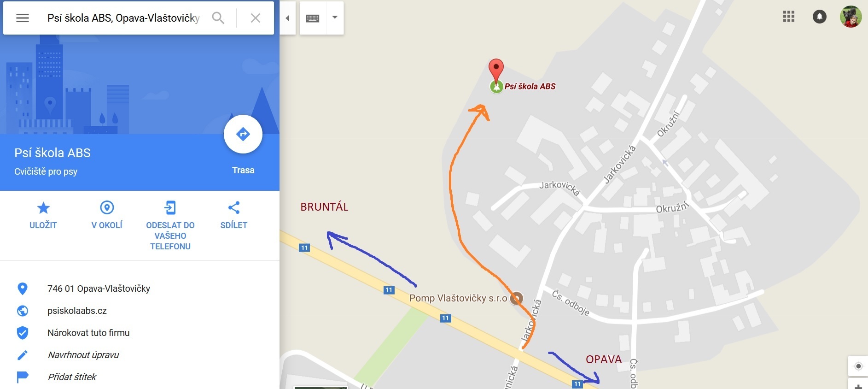Open the Google apps grid
This screenshot has height=389, width=868.
[x=789, y=17]
